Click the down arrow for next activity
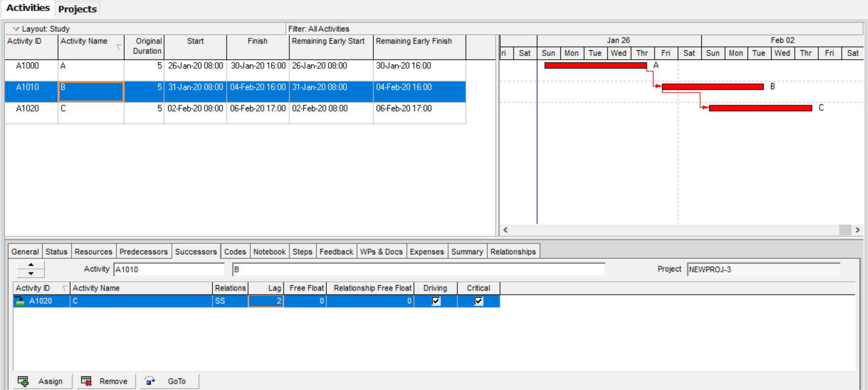This screenshot has width=868, height=390. [x=31, y=273]
